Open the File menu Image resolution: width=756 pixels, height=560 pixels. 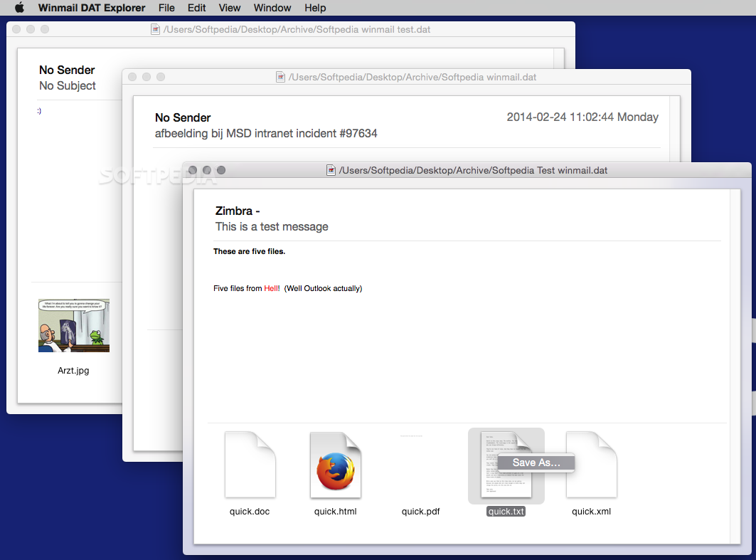click(x=166, y=8)
